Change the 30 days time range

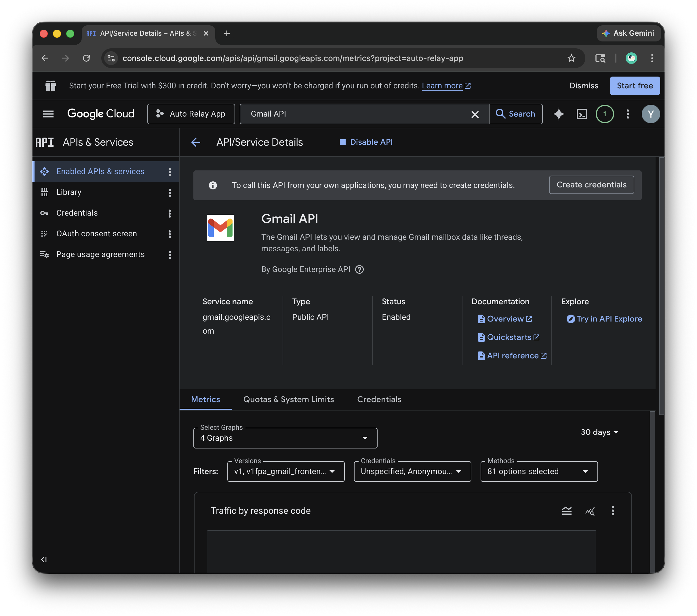tap(599, 432)
